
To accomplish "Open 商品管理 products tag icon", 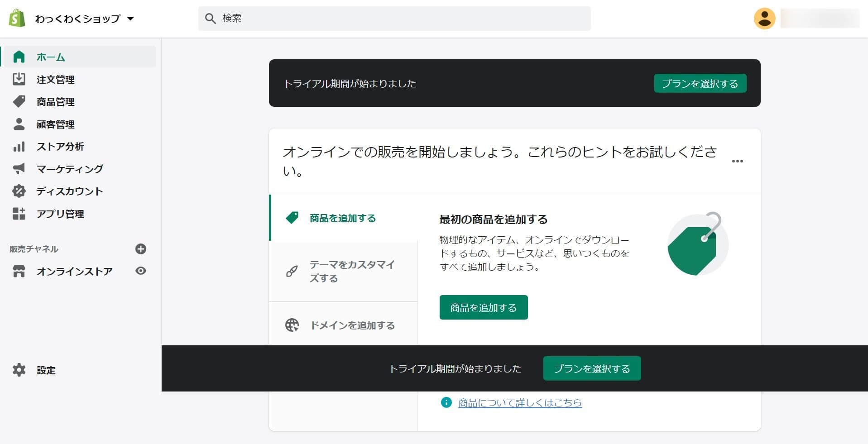I will pyautogui.click(x=19, y=101).
